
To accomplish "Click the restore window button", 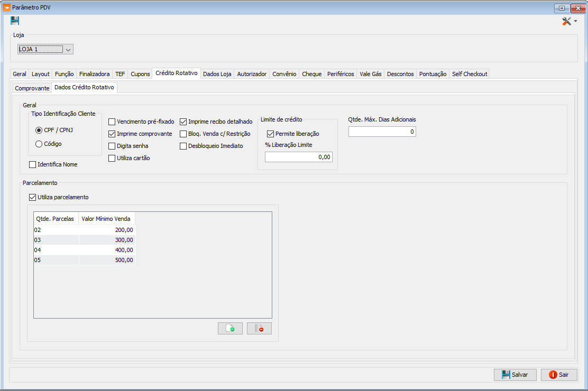I will click(x=562, y=8).
